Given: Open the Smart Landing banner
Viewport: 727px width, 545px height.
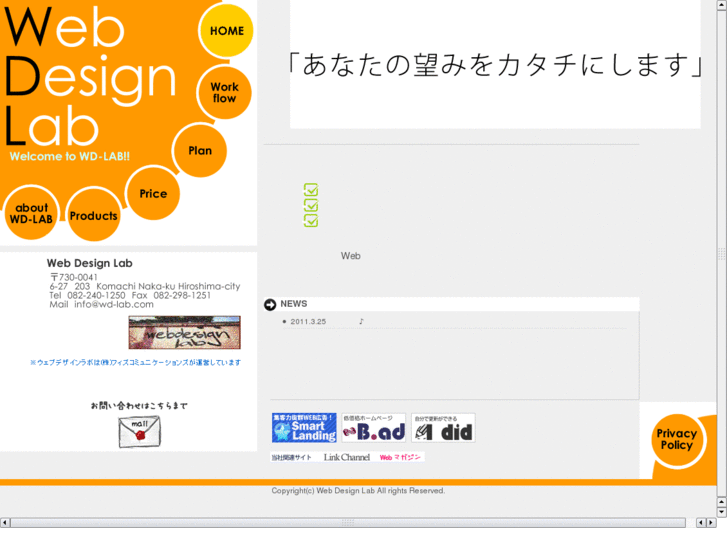Looking at the screenshot, I should (x=304, y=427).
